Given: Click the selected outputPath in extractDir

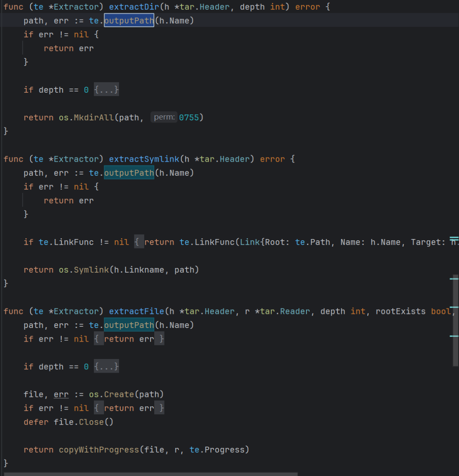Looking at the screenshot, I should [x=129, y=20].
